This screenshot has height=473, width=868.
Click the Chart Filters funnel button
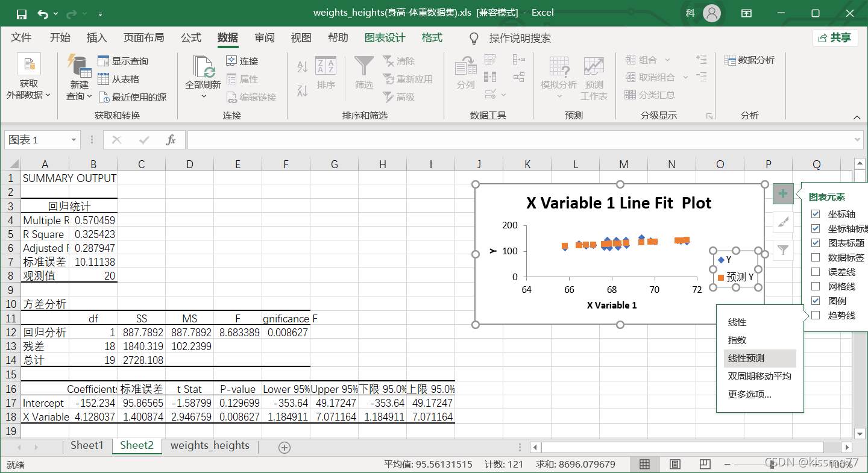782,249
